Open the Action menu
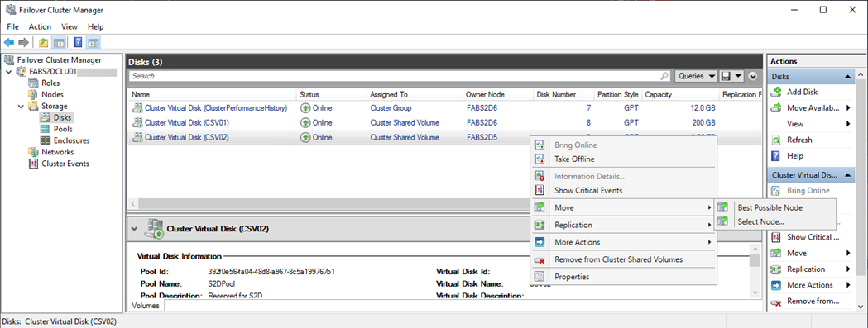 pyautogui.click(x=40, y=26)
